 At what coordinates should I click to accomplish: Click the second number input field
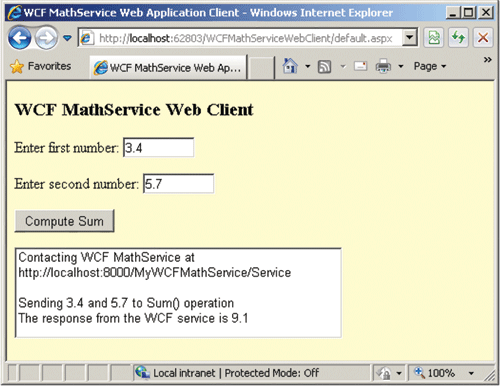[179, 183]
